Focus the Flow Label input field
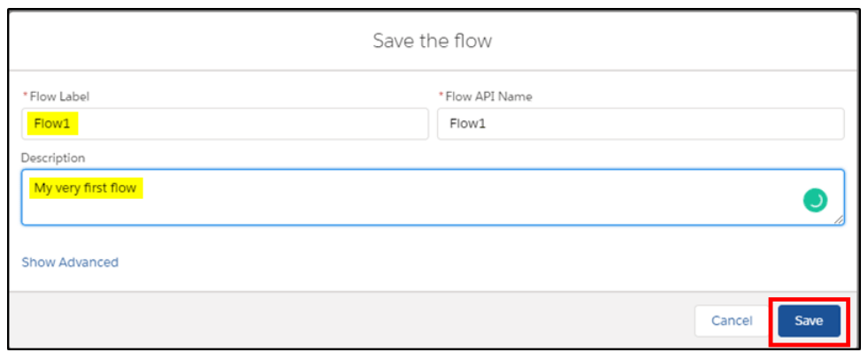Viewport: 868px width, 360px height. coord(225,124)
